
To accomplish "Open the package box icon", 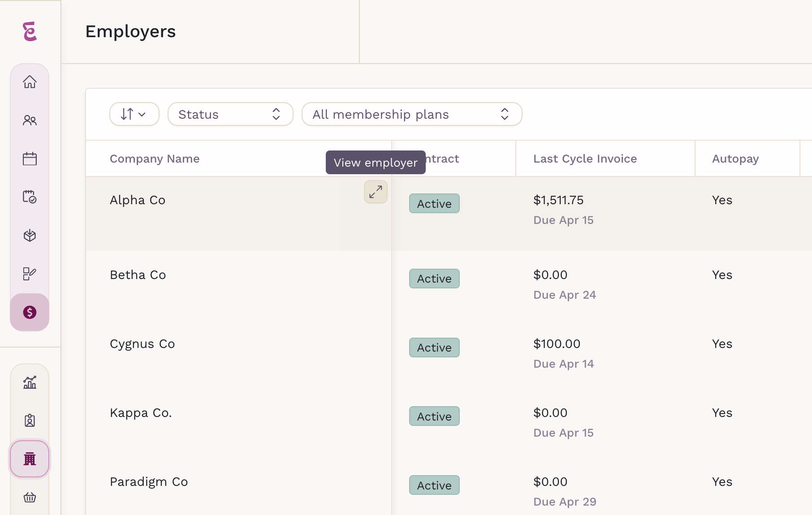I will (x=30, y=236).
